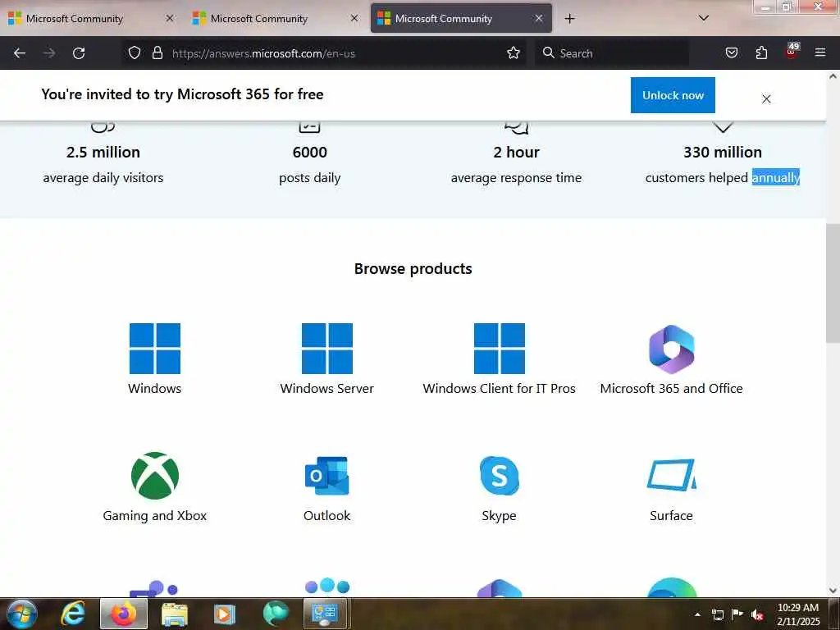
Task: Dismiss the Microsoft 365 invitation banner
Action: tap(766, 99)
